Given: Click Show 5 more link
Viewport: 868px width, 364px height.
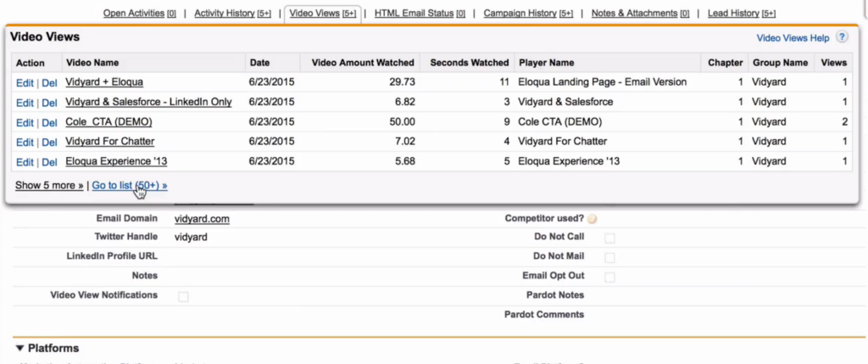Looking at the screenshot, I should pyautogui.click(x=49, y=185).
